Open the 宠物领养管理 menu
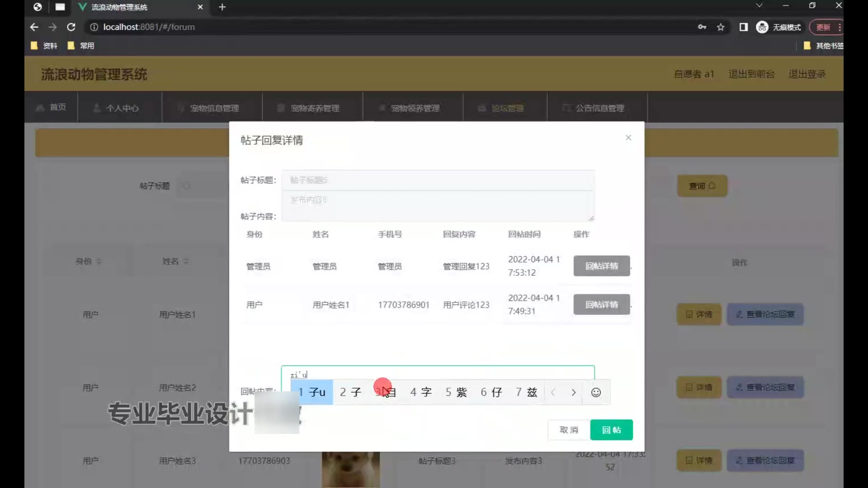Screen dimensions: 868x488 (x=413, y=108)
